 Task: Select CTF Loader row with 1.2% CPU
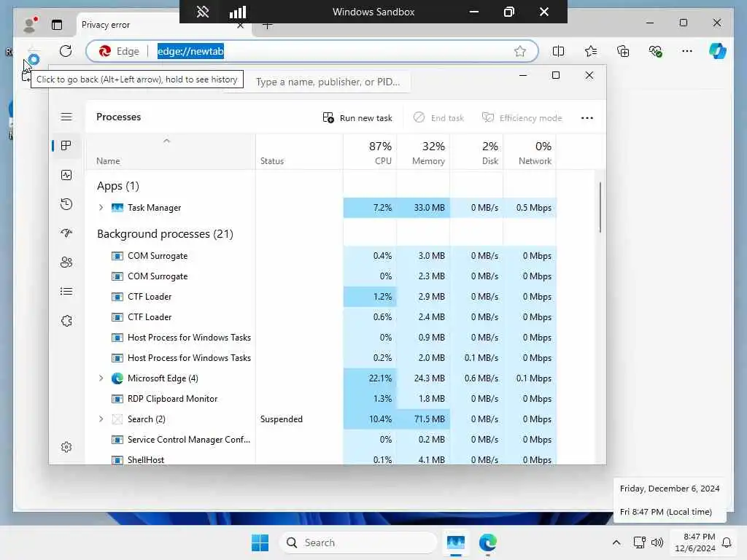(322, 297)
